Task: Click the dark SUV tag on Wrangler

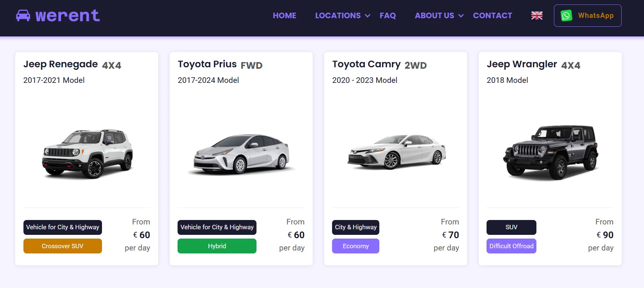Action: pos(511,227)
